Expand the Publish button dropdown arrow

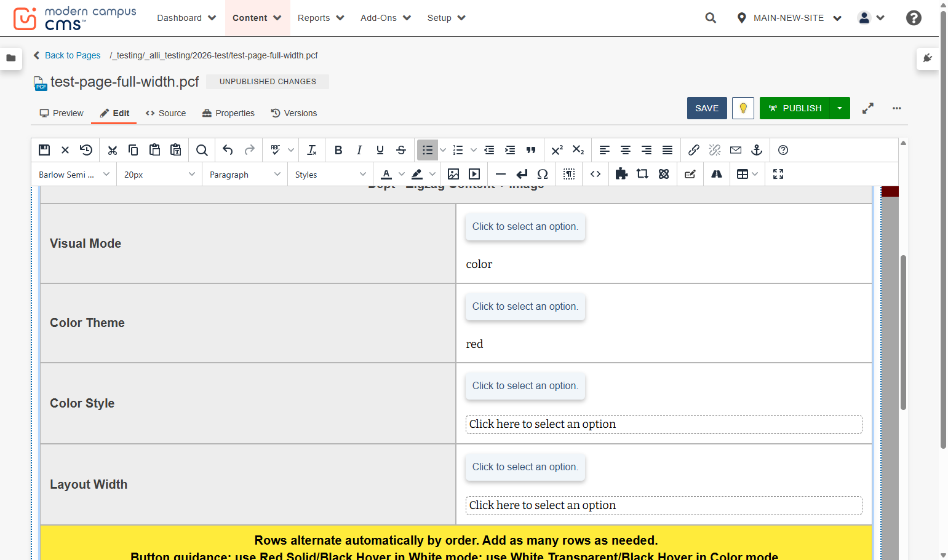(x=840, y=108)
